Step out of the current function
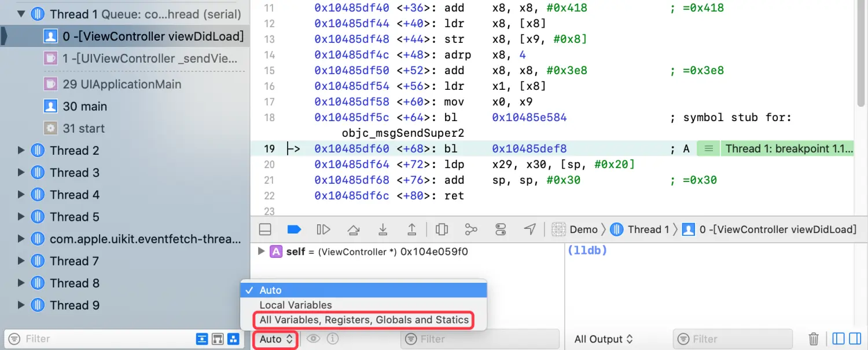The height and width of the screenshot is (350, 868). [x=412, y=229]
